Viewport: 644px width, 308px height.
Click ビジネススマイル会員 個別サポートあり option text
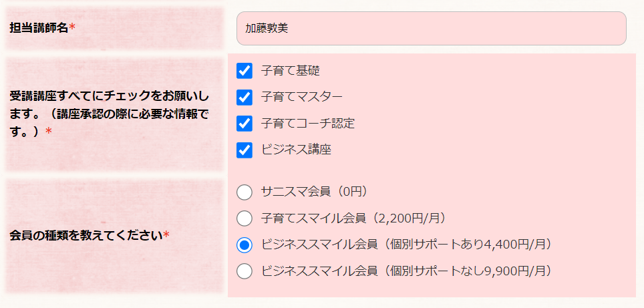[406, 245]
